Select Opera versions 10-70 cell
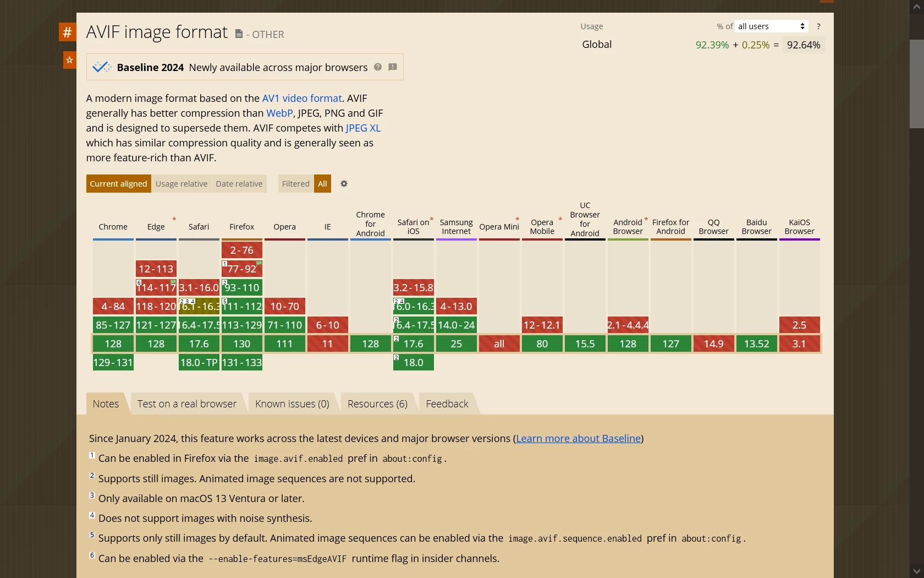 click(285, 306)
